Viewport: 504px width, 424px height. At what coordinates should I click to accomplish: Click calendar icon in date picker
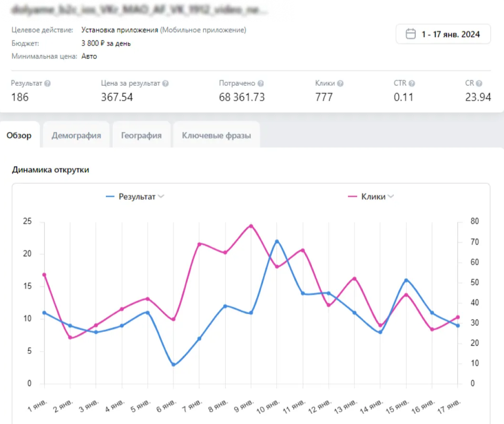(410, 34)
